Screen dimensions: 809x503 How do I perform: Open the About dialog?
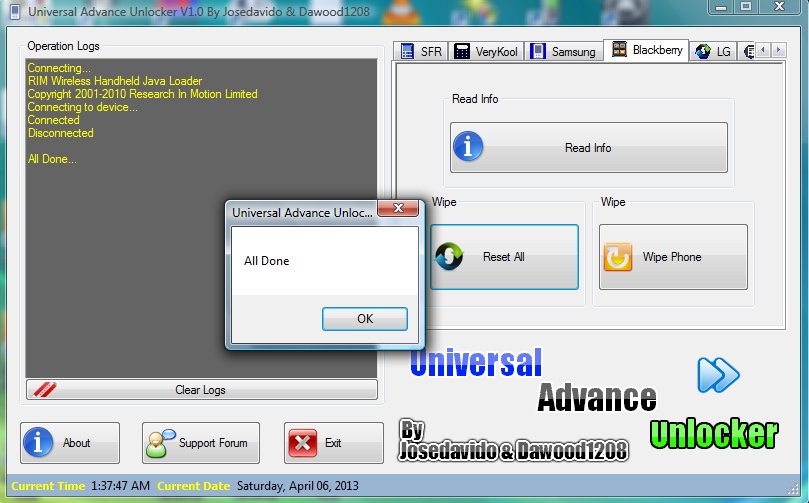pos(70,443)
